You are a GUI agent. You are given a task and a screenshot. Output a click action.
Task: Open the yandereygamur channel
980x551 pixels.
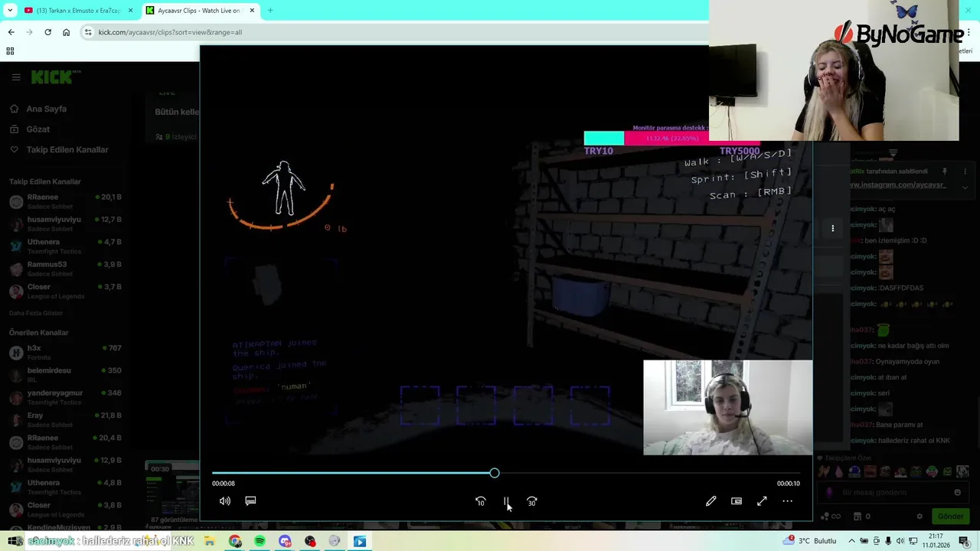[65, 397]
